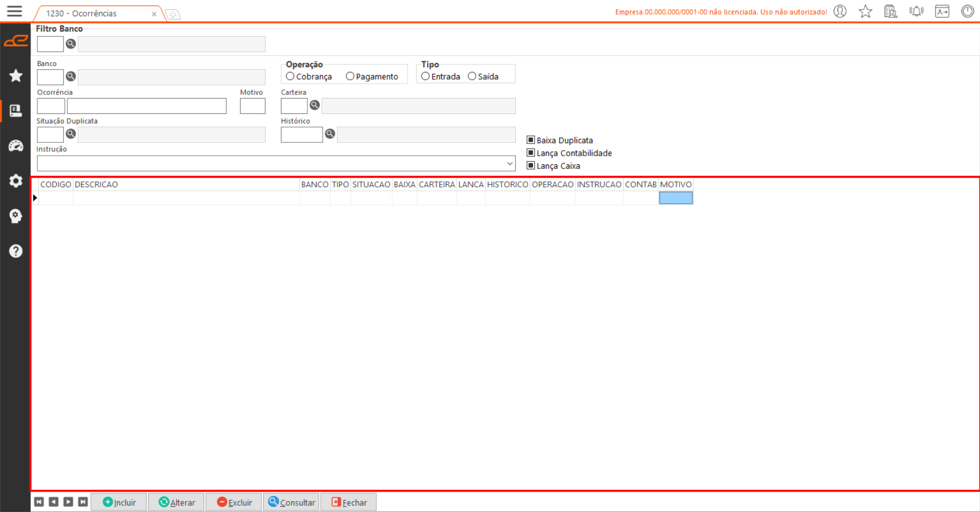Enable the Lança Contabilidade checkbox
Image resolution: width=980 pixels, height=512 pixels.
pos(531,153)
